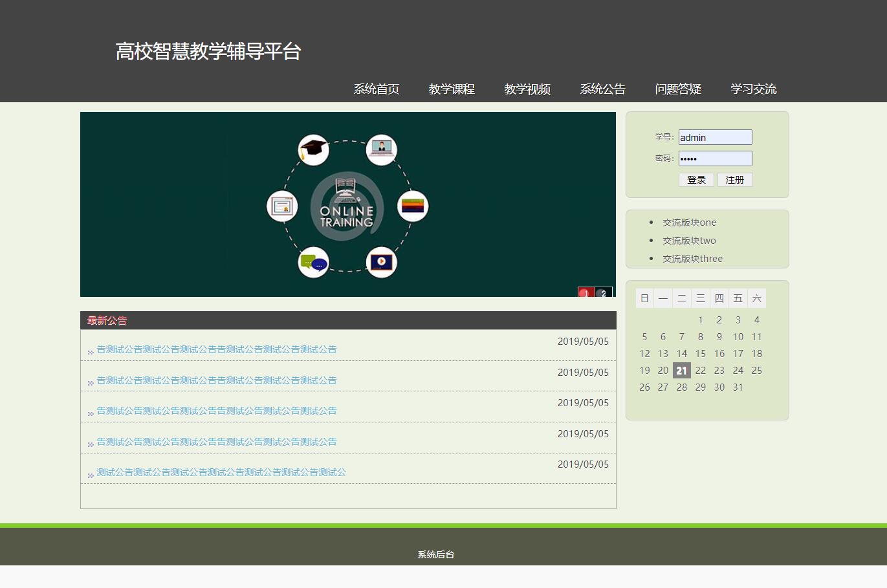Click the chat bubbles icon in the banner

313,262
